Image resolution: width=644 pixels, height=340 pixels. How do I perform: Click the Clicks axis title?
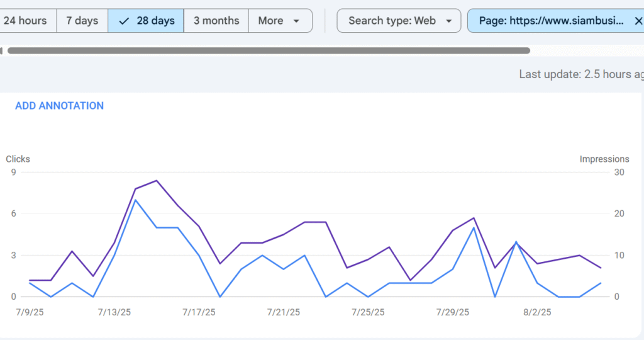[18, 159]
